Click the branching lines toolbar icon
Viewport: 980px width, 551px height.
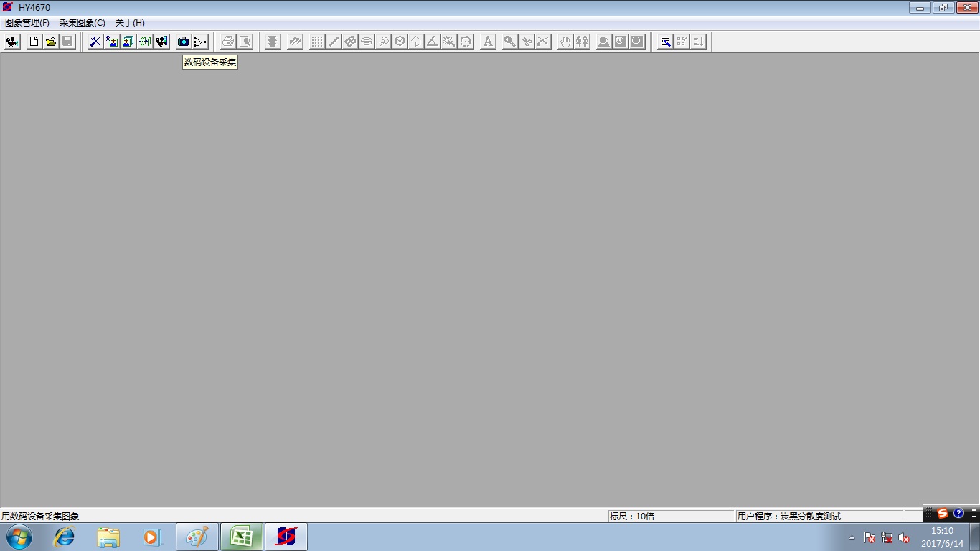200,42
